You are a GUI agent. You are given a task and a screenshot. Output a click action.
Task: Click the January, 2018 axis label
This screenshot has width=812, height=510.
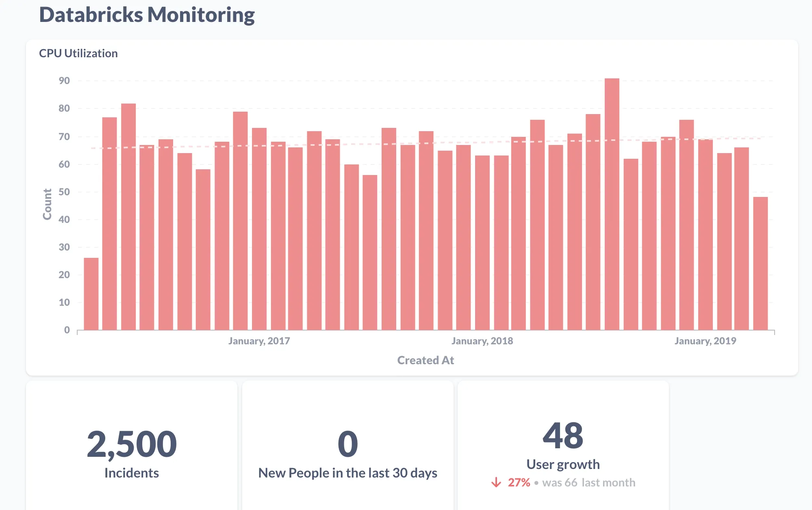[x=482, y=341]
